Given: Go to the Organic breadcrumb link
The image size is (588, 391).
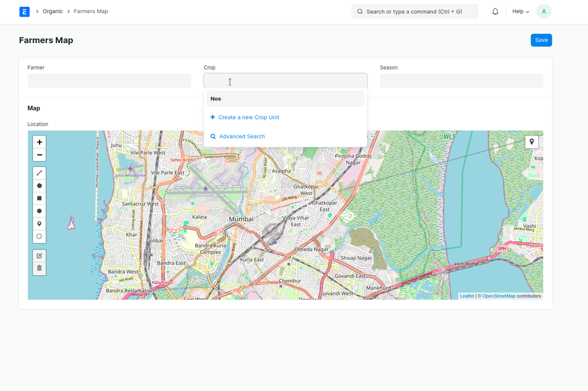Looking at the screenshot, I should click(x=53, y=11).
